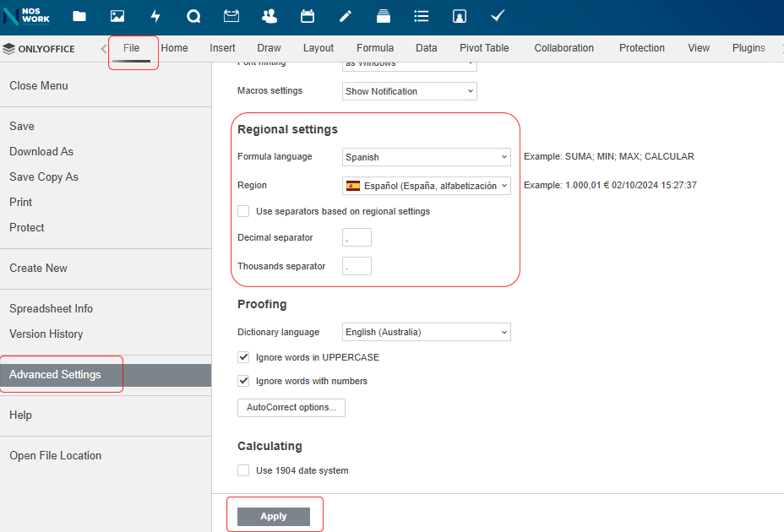Open the Mail envelope icon
Screen dimensions: 784x532
pos(231,17)
